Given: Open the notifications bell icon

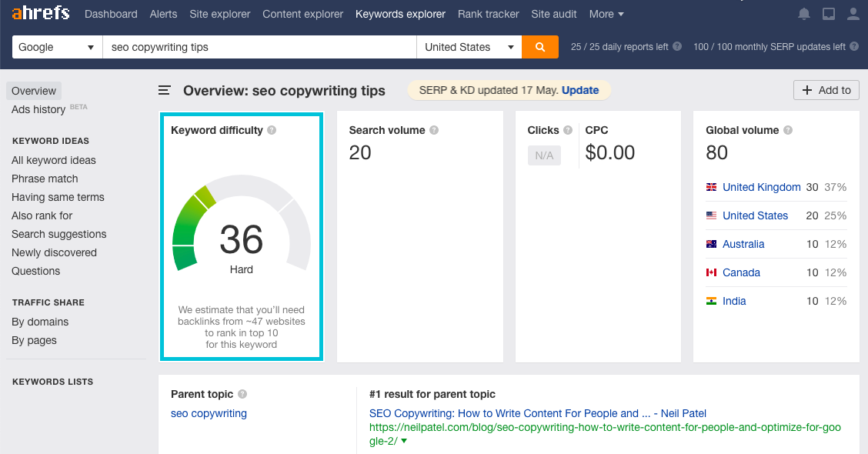Looking at the screenshot, I should click(x=804, y=14).
